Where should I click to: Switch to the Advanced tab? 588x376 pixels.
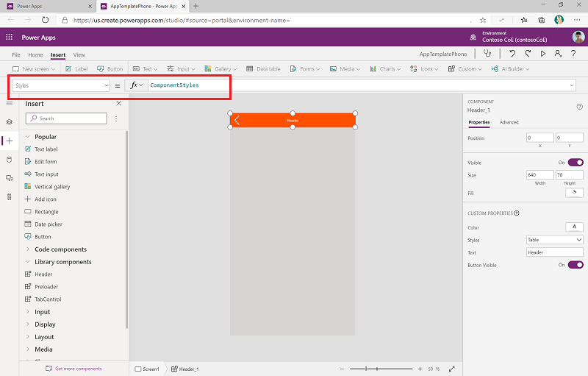pyautogui.click(x=509, y=122)
